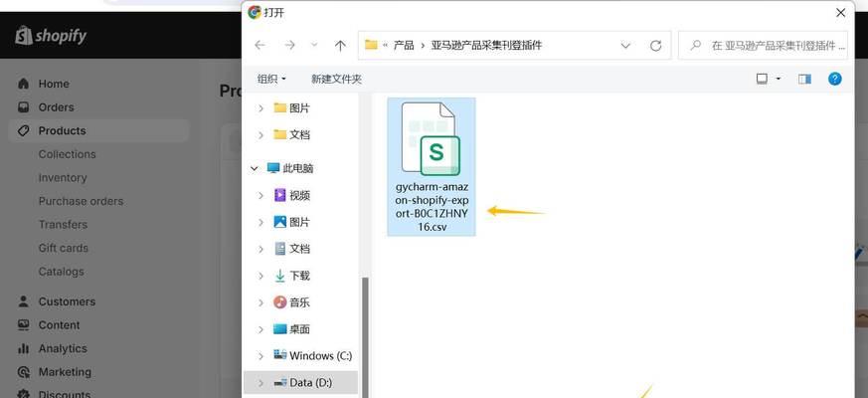Click the Content icon in the sidebar
The width and height of the screenshot is (868, 398).
[x=23, y=324]
